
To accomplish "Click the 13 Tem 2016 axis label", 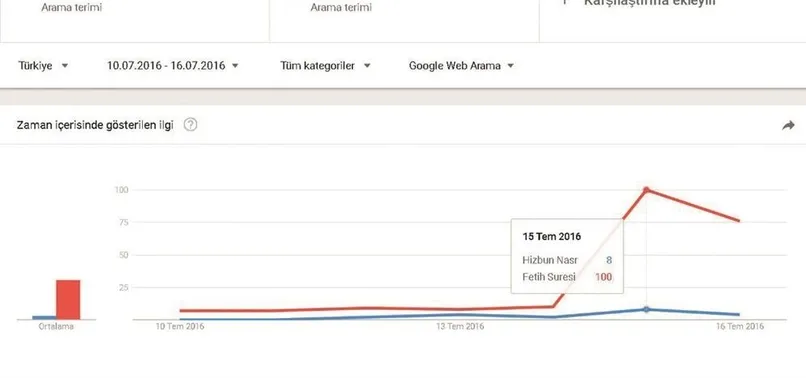I will [460, 327].
